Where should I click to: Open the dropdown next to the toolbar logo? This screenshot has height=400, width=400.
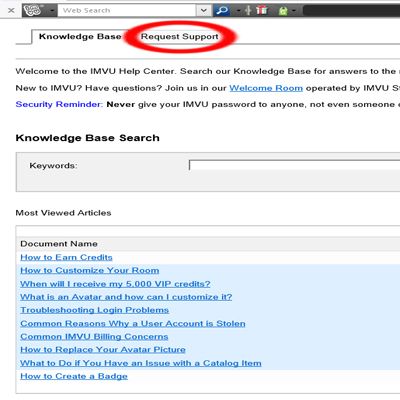[x=52, y=10]
